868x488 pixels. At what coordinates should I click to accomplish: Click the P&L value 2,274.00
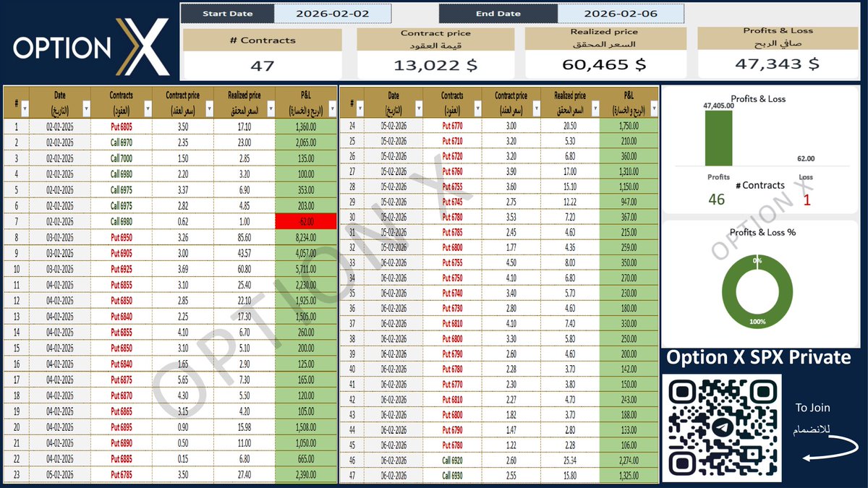coord(629,460)
